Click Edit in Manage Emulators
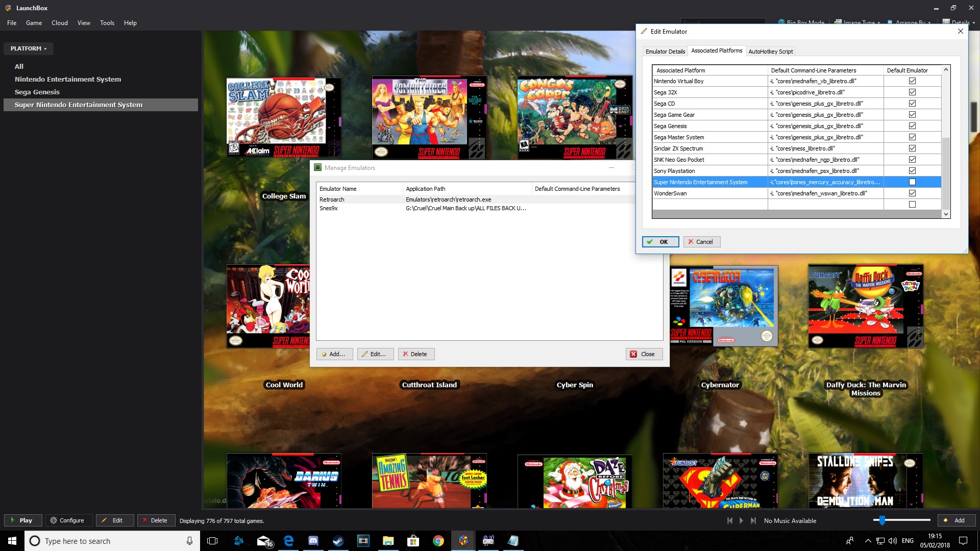The image size is (980, 551). click(376, 354)
